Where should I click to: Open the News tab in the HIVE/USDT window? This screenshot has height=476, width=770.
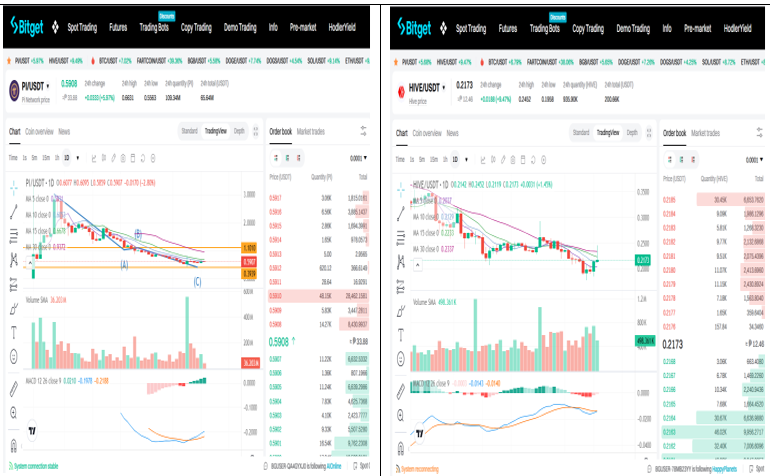(x=452, y=133)
